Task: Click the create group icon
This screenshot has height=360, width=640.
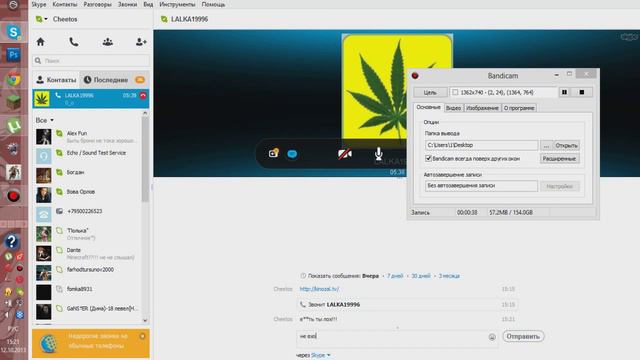Action: pyautogui.click(x=108, y=42)
